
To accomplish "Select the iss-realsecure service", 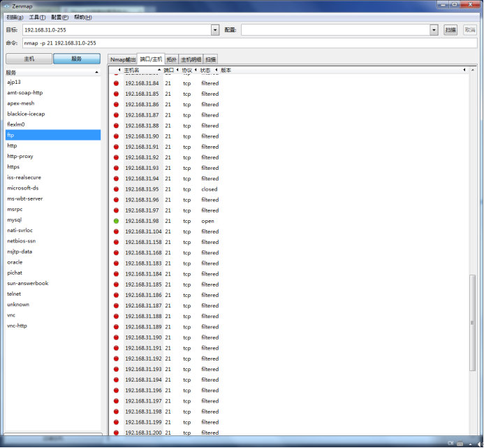I will pyautogui.click(x=53, y=178).
